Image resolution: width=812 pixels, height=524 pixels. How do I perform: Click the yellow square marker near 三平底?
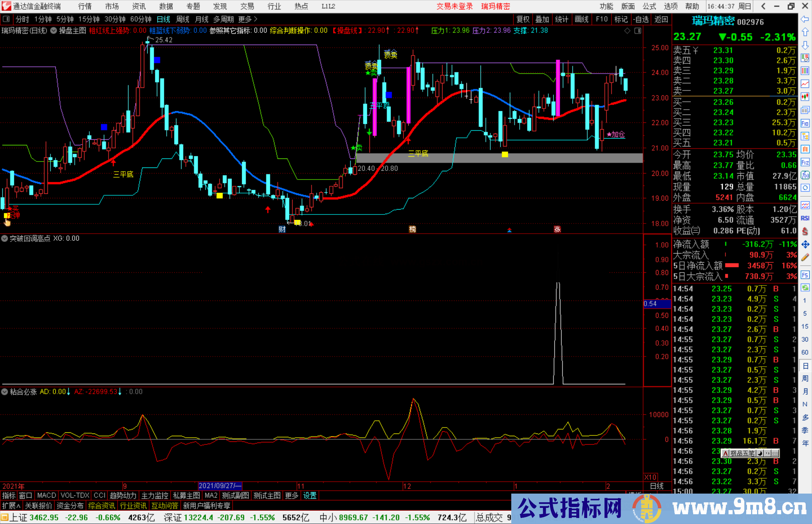(x=505, y=154)
